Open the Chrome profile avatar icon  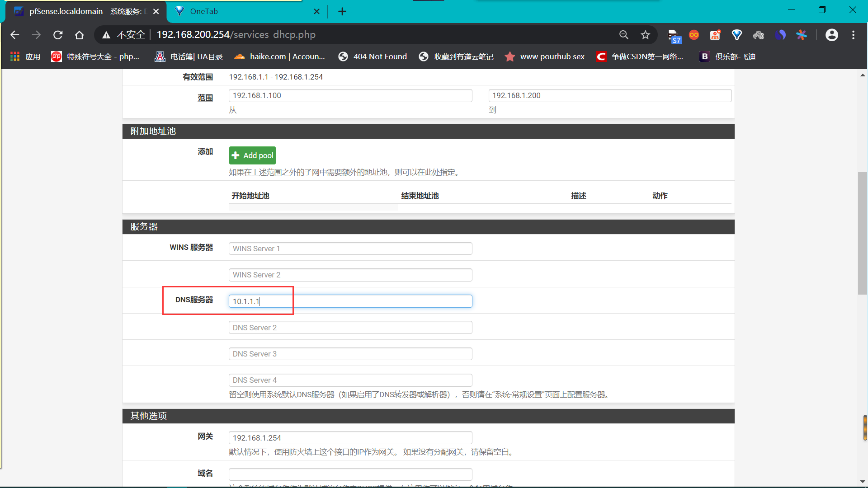pos(831,35)
